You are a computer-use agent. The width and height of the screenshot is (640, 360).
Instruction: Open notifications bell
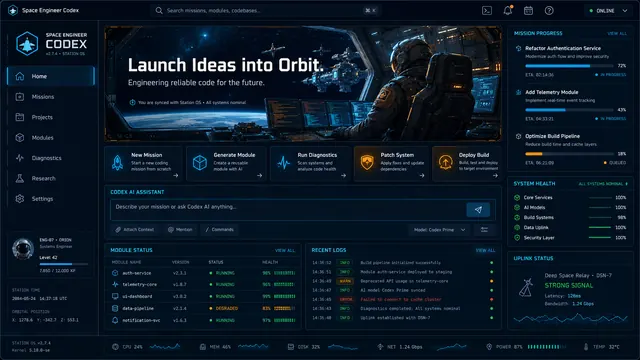tap(507, 11)
